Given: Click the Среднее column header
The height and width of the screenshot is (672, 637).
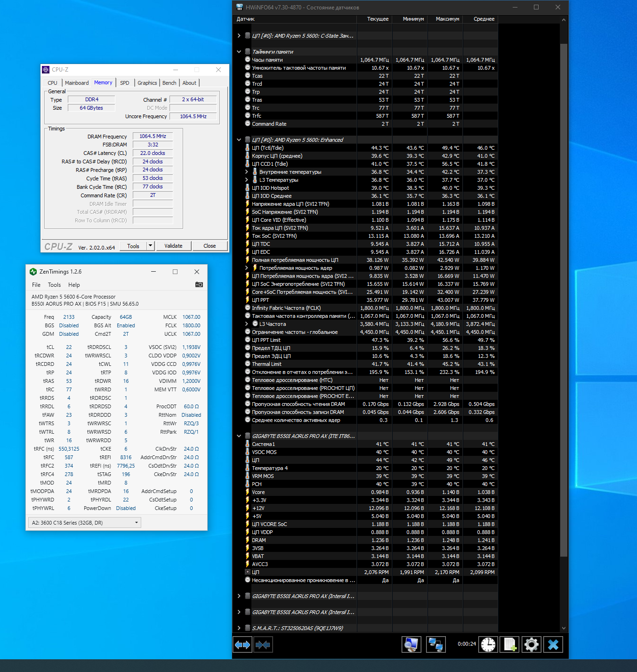Looking at the screenshot, I should pyautogui.click(x=480, y=19).
